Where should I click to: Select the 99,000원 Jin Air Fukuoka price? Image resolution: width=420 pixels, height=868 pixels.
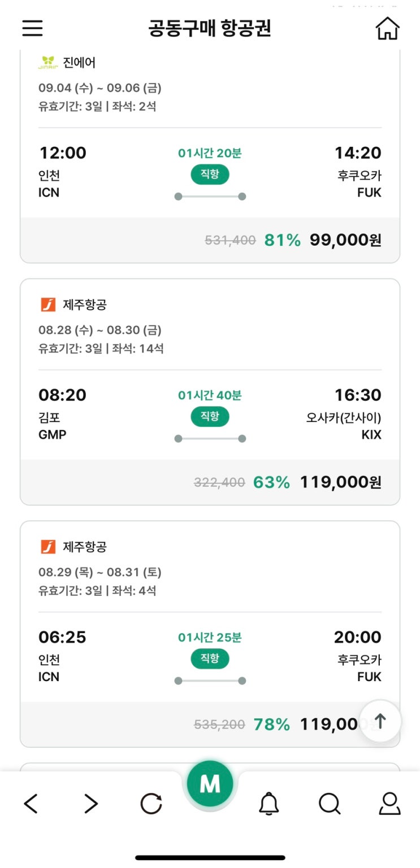coord(345,240)
